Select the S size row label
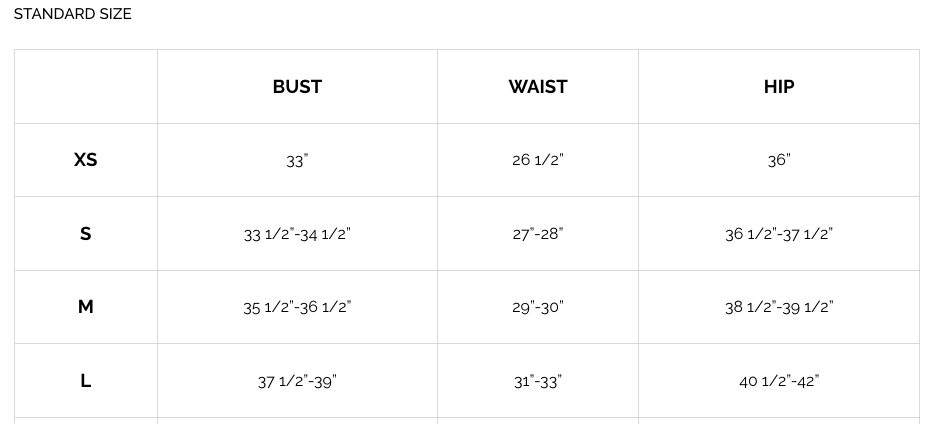Viewport: 934px width, 424px height. 86,234
